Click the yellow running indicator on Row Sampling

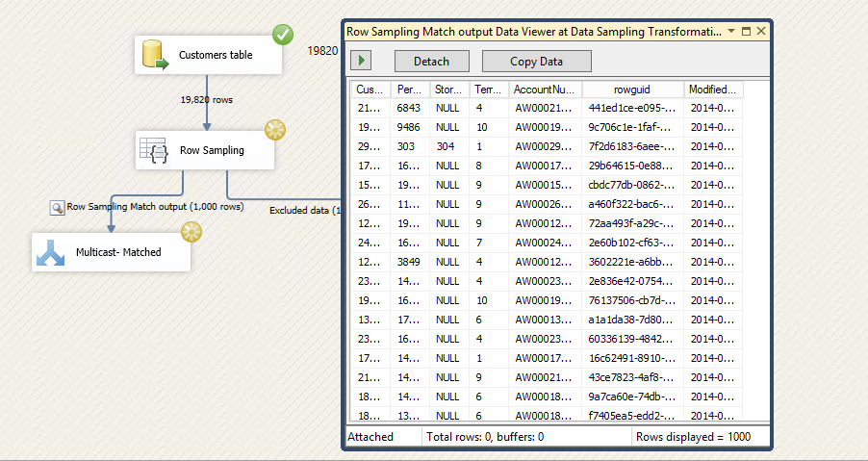274,131
